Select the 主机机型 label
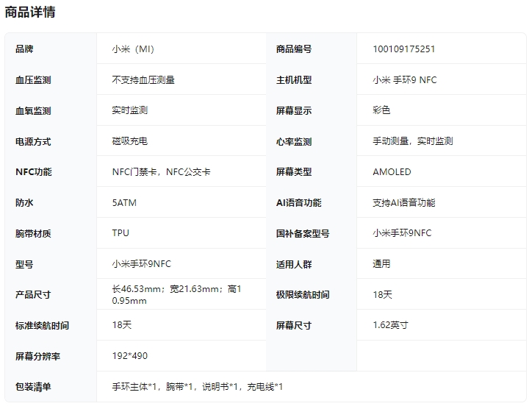This screenshot has height=409, width=532. tap(294, 80)
